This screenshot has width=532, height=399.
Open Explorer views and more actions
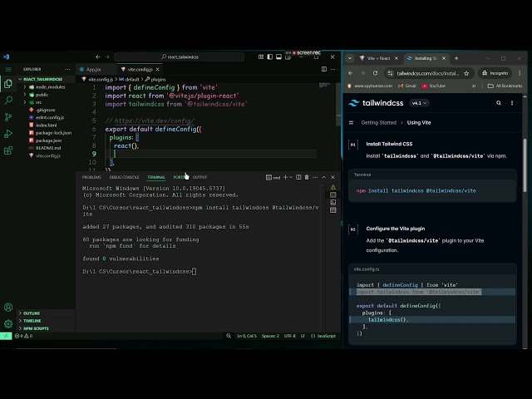tap(67, 69)
